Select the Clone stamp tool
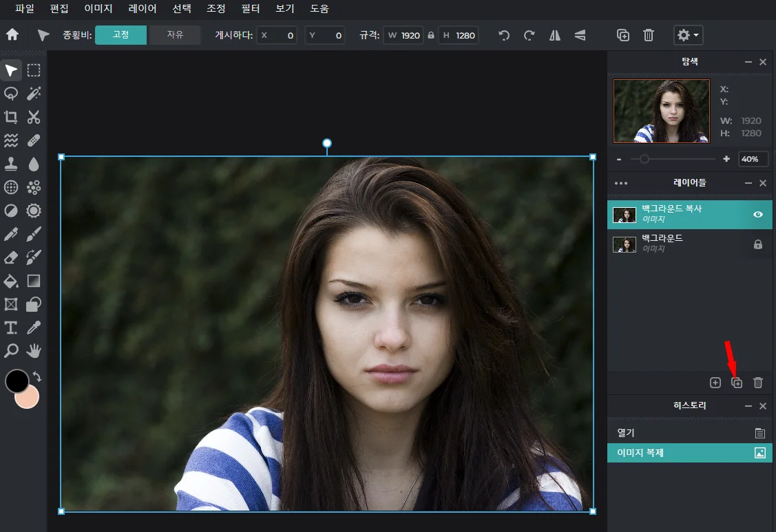The image size is (776, 532). [x=11, y=164]
